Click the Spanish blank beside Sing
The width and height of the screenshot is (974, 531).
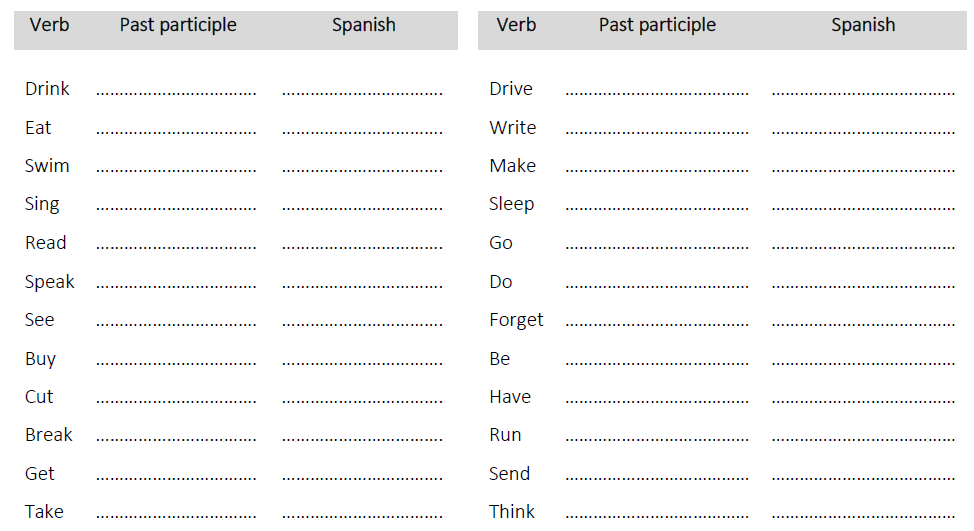(362, 207)
